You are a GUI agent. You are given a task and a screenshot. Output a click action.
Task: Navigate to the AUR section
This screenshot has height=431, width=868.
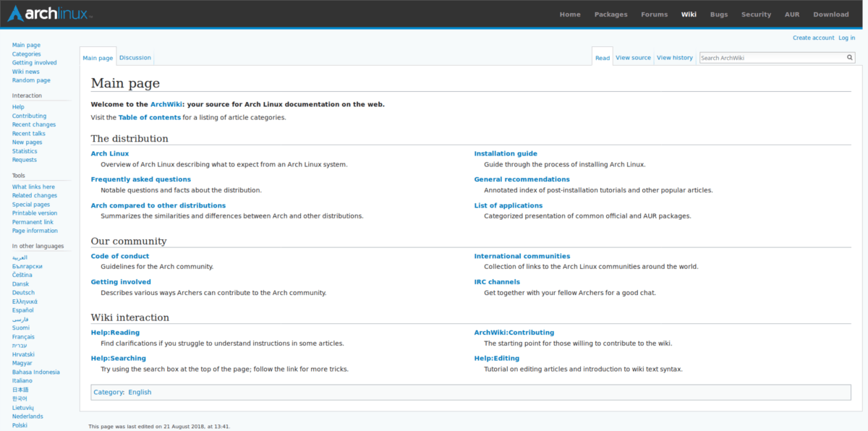point(791,14)
